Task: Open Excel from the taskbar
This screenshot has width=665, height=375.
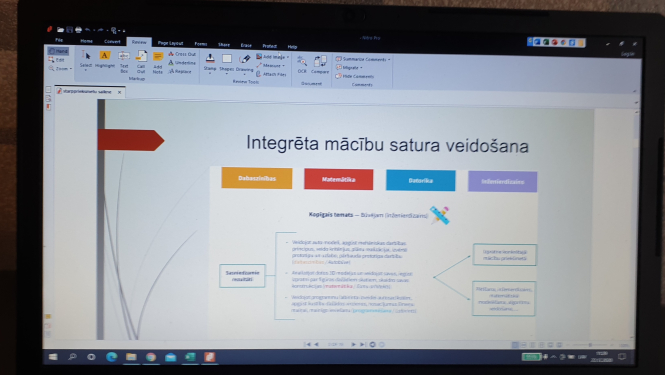Action: [x=190, y=357]
